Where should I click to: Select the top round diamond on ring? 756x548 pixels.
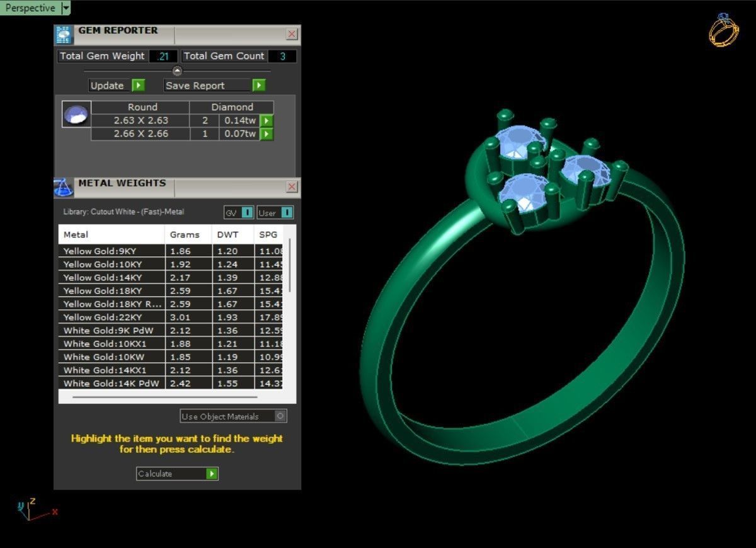click(x=519, y=143)
